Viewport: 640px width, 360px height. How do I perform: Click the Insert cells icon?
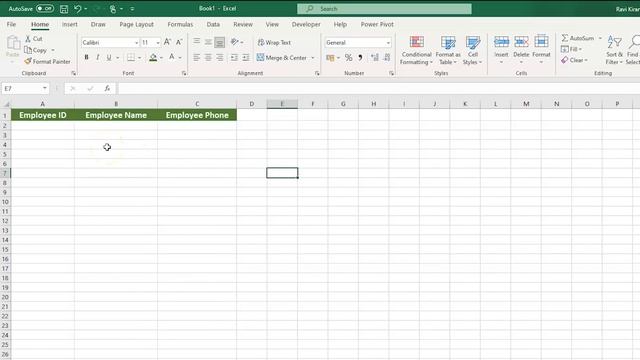coord(501,41)
